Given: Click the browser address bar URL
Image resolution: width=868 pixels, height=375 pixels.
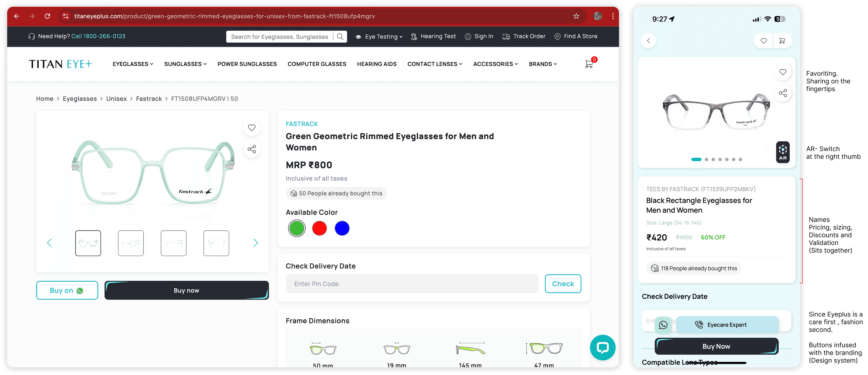Looking at the screenshot, I should 224,16.
